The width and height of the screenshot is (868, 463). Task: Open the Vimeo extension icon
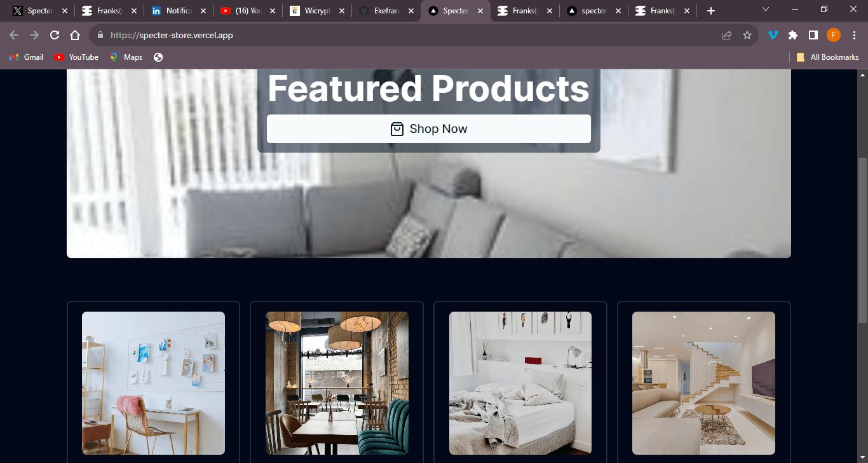pos(773,35)
